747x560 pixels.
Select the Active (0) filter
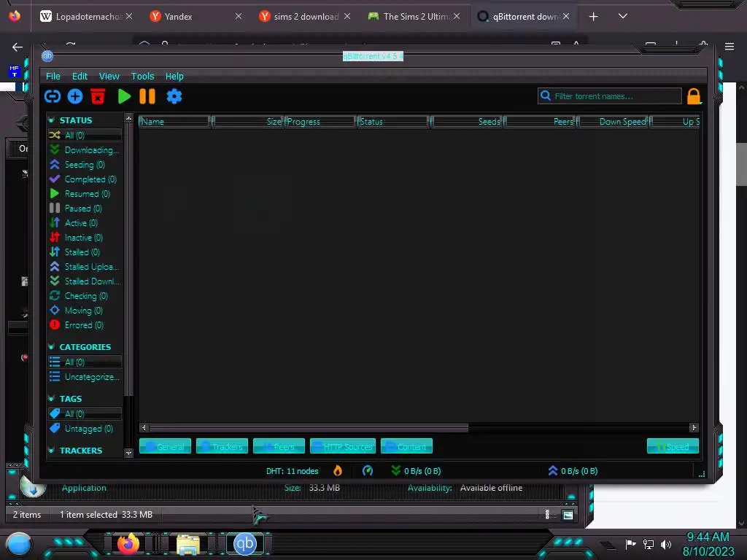pos(85,223)
